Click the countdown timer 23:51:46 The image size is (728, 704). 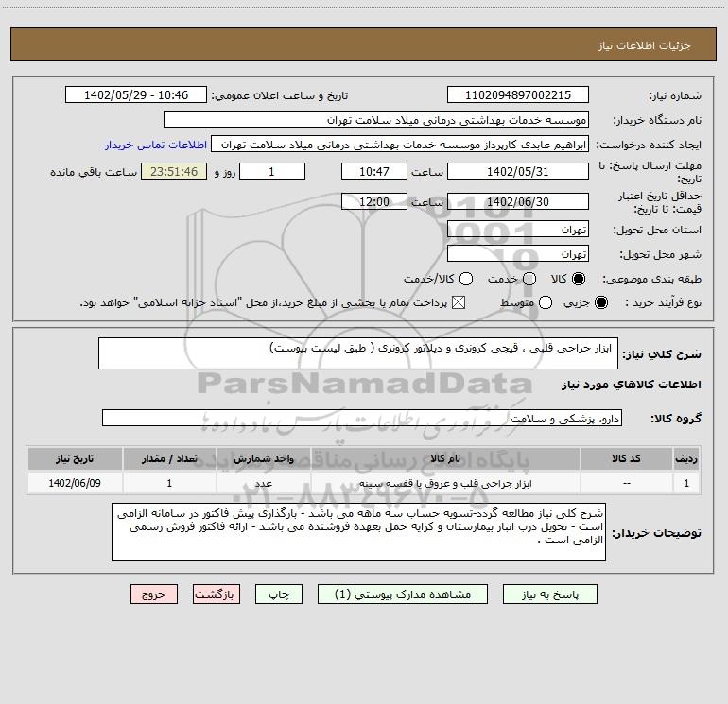click(x=174, y=171)
